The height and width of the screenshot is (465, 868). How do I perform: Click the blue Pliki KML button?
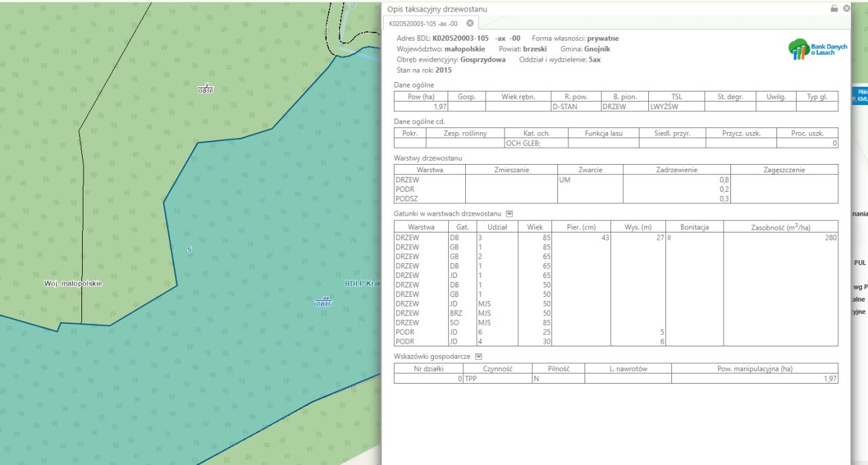861,95
